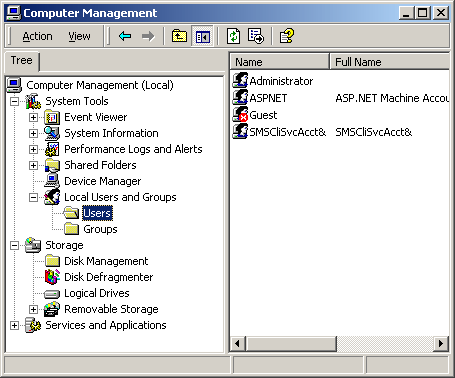Click SMSCliSvcAcct& in Full Name column
This screenshot has height=378, width=455.
(x=374, y=132)
